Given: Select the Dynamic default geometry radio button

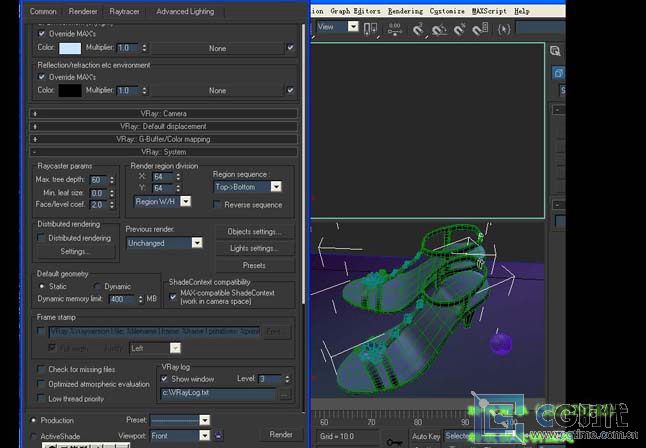Looking at the screenshot, I should coord(96,286).
